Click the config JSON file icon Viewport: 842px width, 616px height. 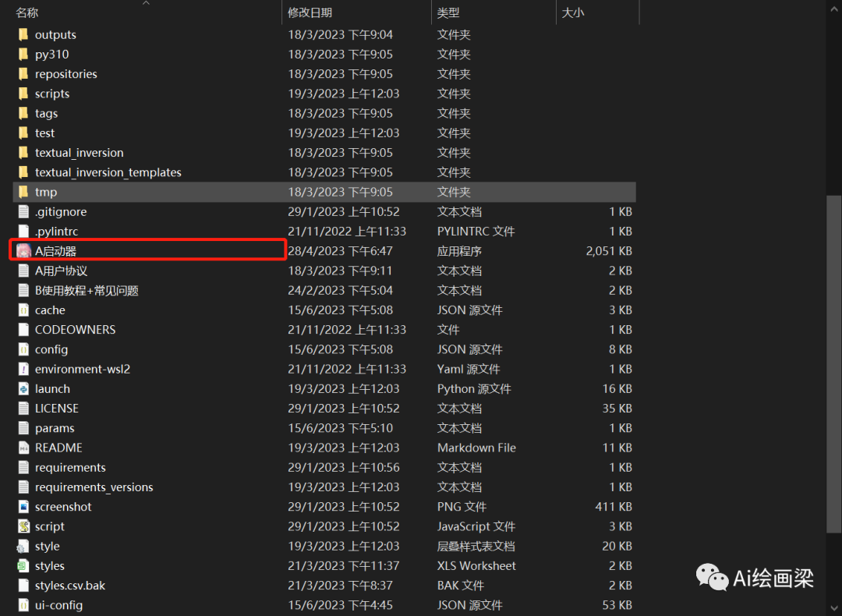23,349
